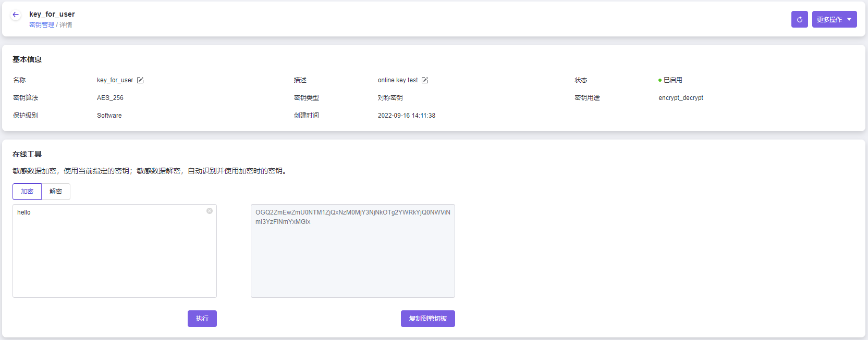Click the back arrow icon
This screenshot has width=868, height=340.
16,15
